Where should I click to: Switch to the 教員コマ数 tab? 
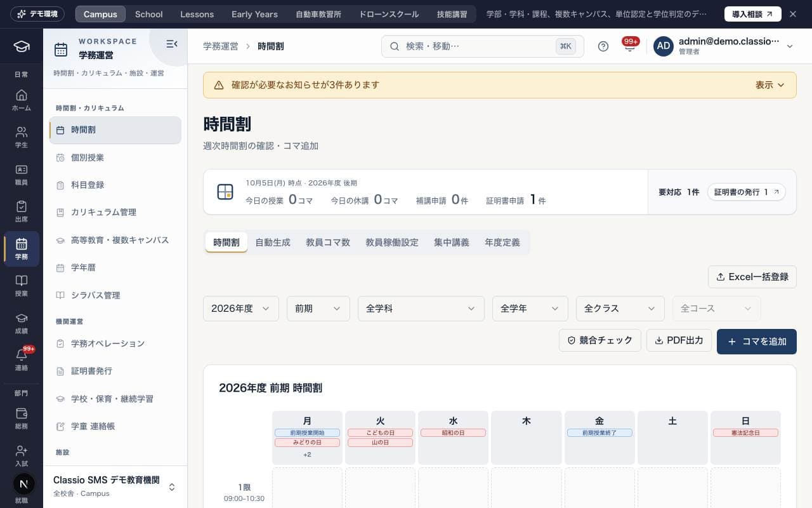(x=328, y=243)
